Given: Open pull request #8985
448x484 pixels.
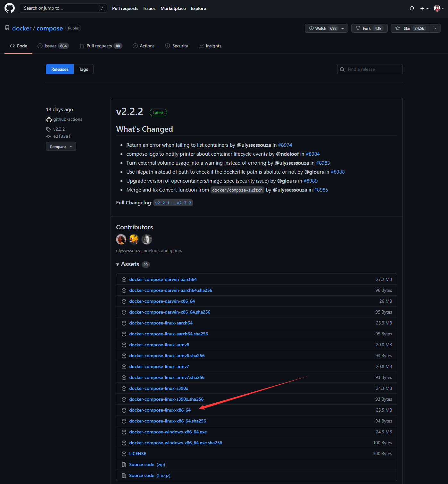Looking at the screenshot, I should 321,190.
